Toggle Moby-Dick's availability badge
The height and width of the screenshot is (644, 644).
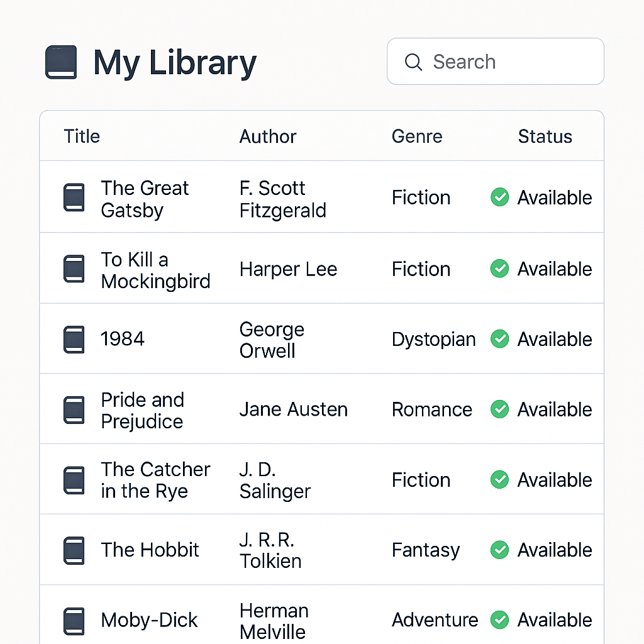499,620
